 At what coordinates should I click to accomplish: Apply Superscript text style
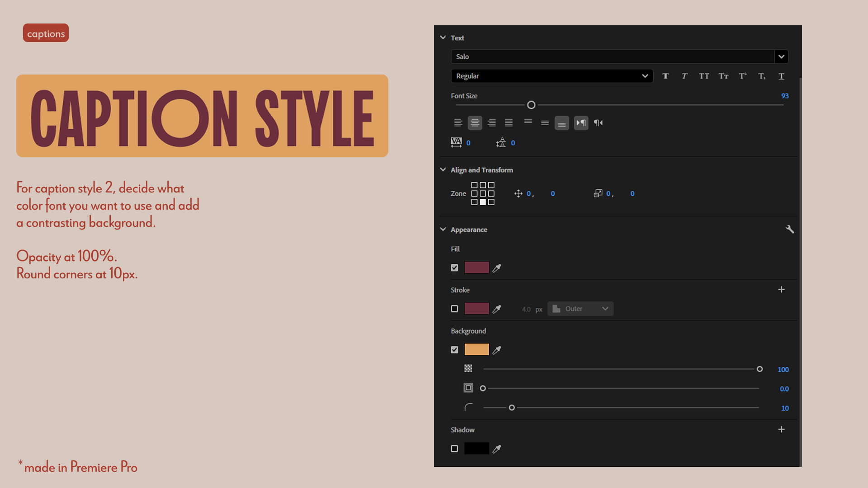743,76
